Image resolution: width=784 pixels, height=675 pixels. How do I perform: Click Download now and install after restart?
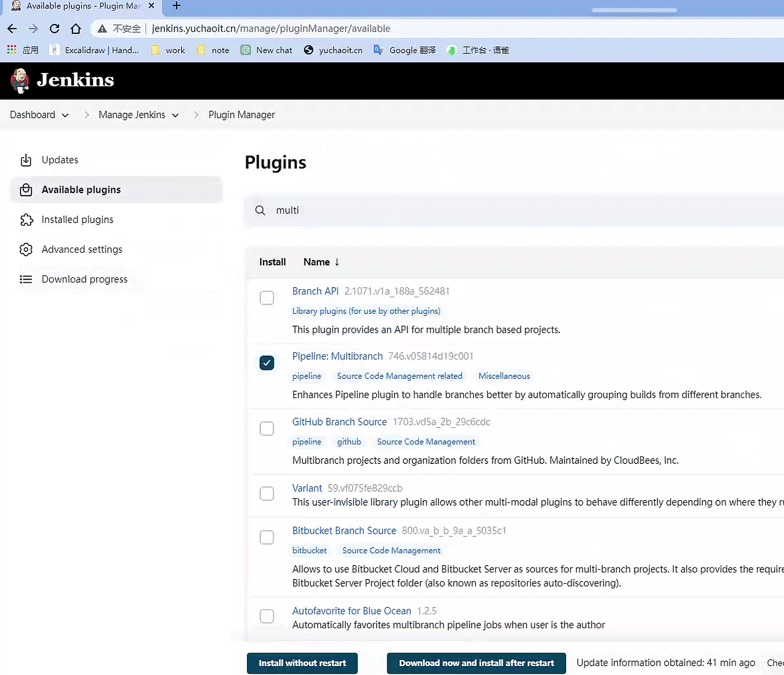point(476,663)
